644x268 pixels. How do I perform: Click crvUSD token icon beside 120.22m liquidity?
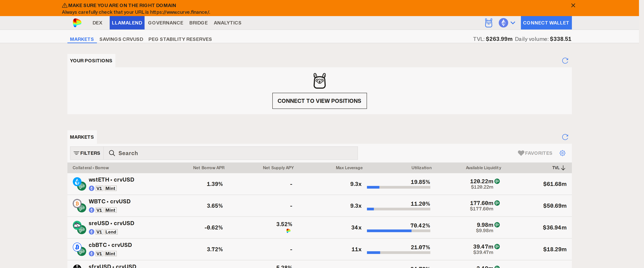(497, 181)
